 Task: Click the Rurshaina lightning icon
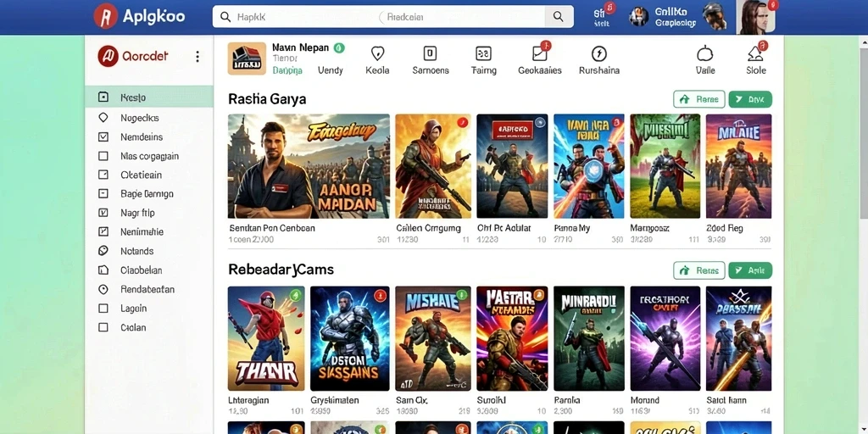(599, 53)
